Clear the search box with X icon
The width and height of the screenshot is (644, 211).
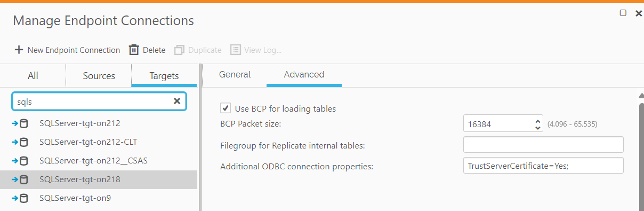tap(177, 101)
